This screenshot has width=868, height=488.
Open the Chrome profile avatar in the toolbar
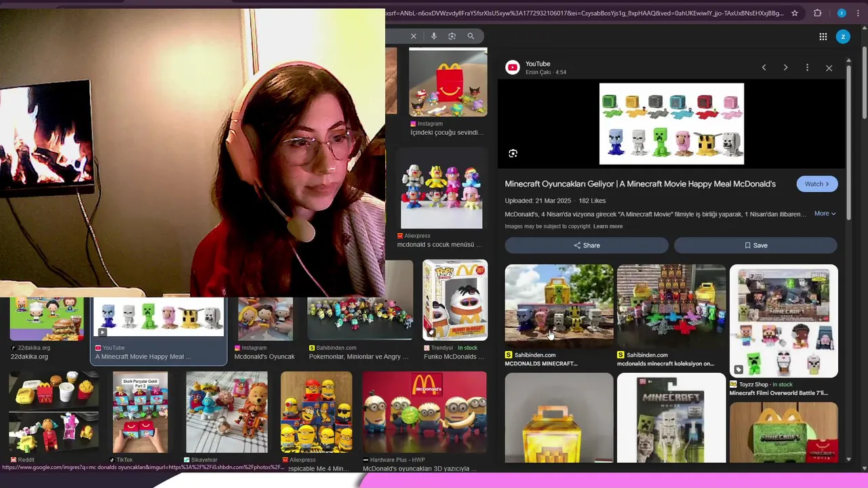click(x=842, y=13)
